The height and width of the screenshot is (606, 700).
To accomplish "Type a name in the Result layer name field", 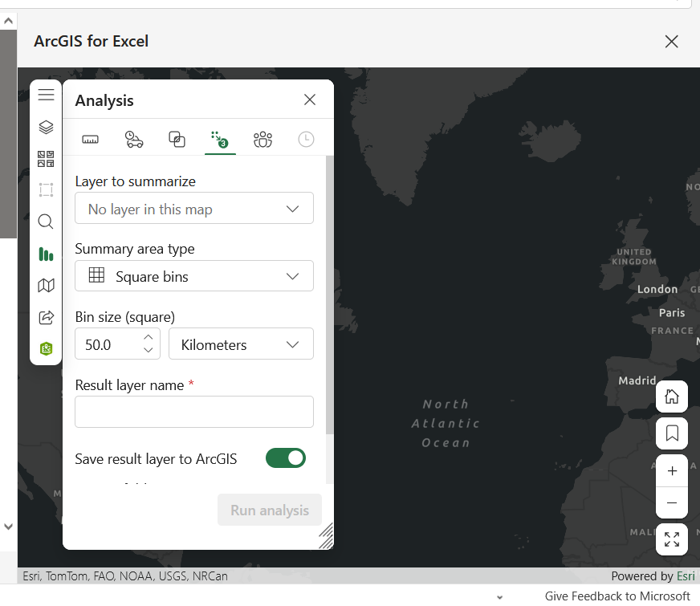I will pos(193,412).
